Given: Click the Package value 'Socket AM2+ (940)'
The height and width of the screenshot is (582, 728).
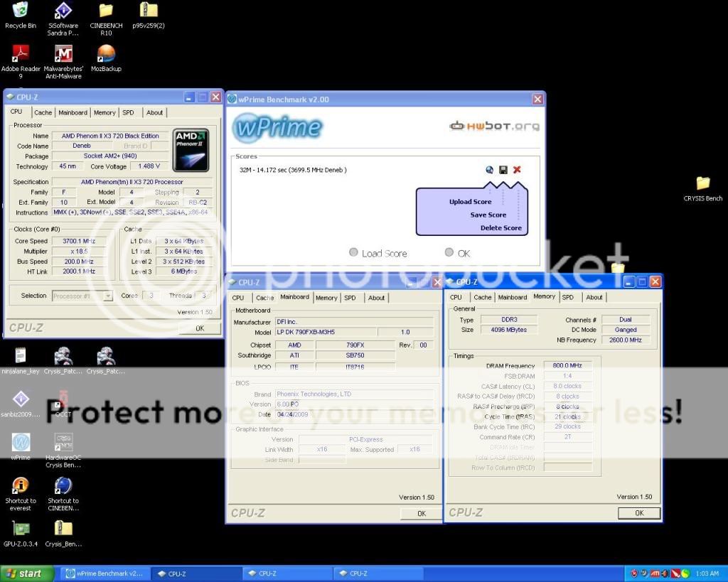Looking at the screenshot, I should coord(110,156).
